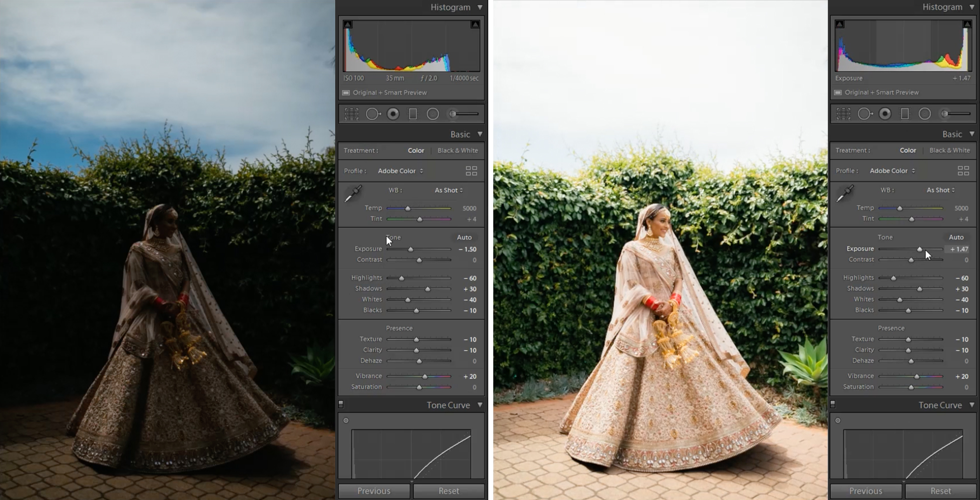The width and height of the screenshot is (980, 500).
Task: Select Graduated Filter tool in left panel
Action: coord(413,114)
